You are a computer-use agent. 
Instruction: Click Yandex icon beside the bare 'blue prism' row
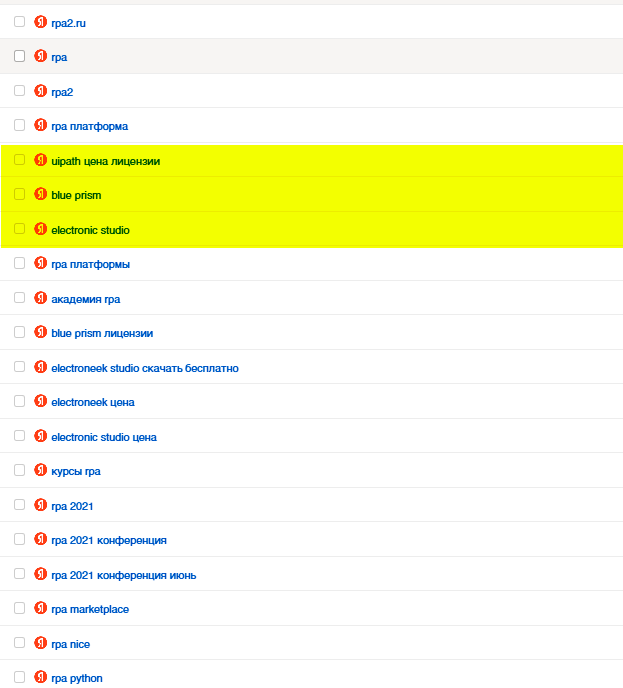[40, 194]
